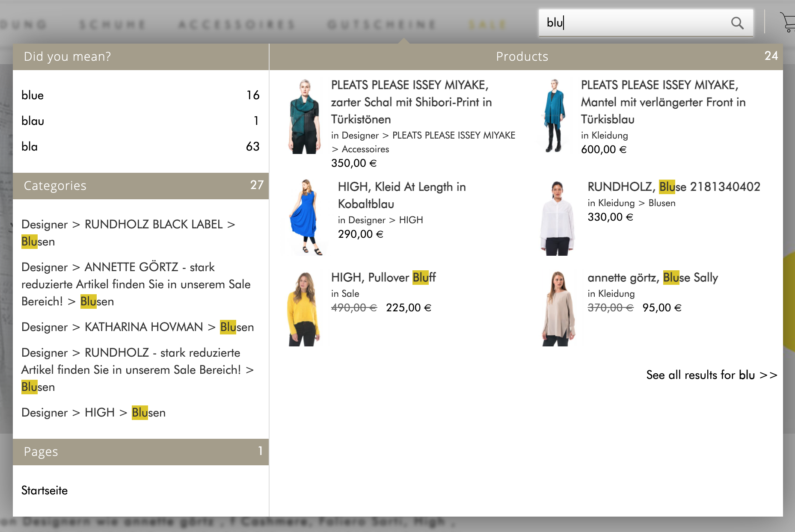The width and height of the screenshot is (795, 532).
Task: Click the count 63 next to bla
Action: (x=253, y=146)
